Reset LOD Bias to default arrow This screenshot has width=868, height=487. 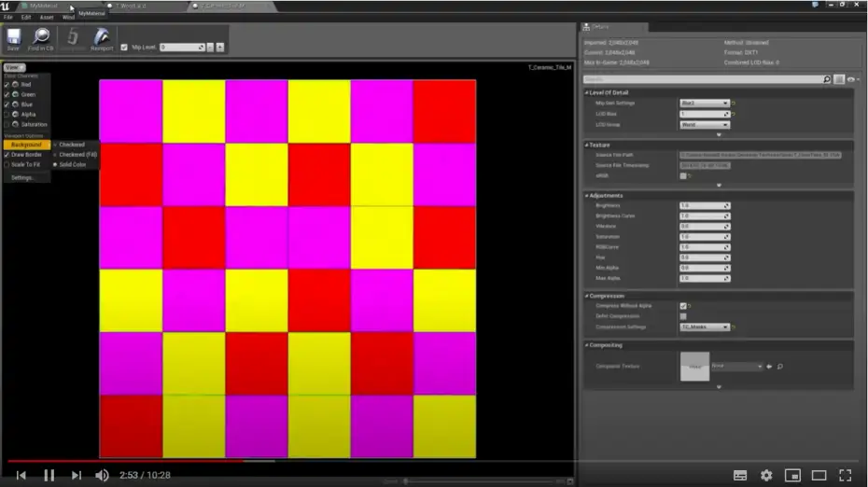734,114
